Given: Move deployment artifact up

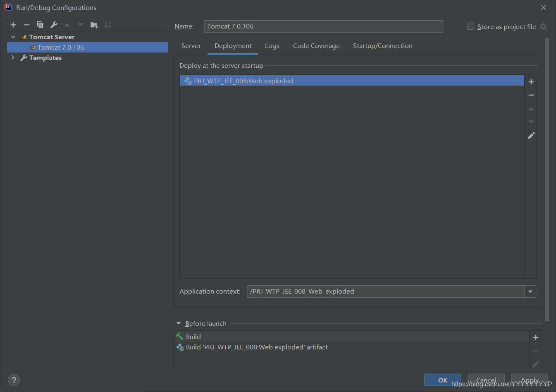Looking at the screenshot, I should (531, 109).
